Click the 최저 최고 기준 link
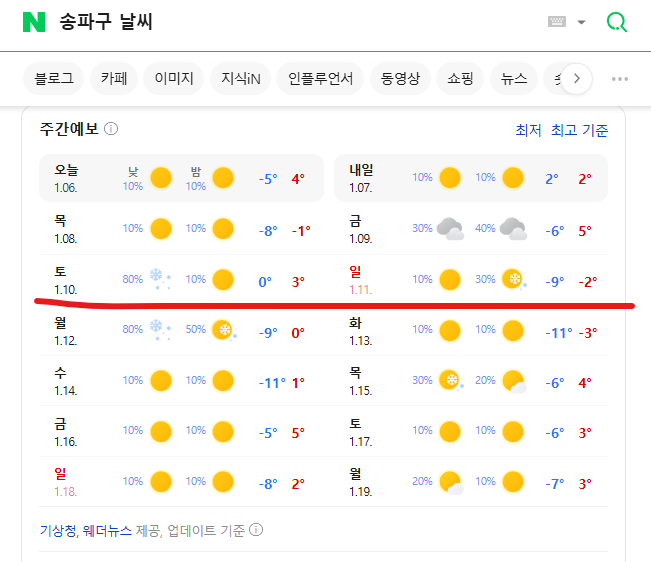Screen dimensions: 651x562 (x=561, y=130)
